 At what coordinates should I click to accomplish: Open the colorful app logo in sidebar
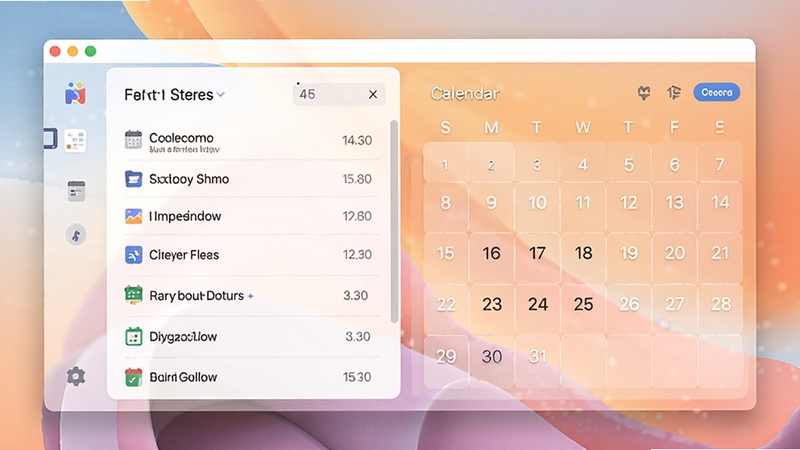click(x=76, y=93)
